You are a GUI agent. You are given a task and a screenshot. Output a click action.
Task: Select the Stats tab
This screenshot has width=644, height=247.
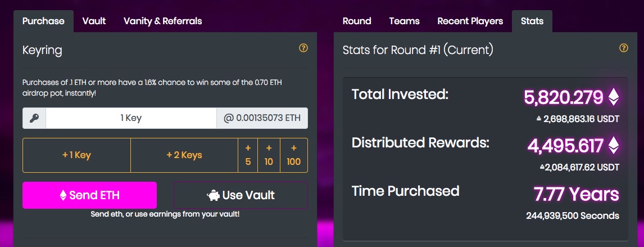(x=532, y=21)
